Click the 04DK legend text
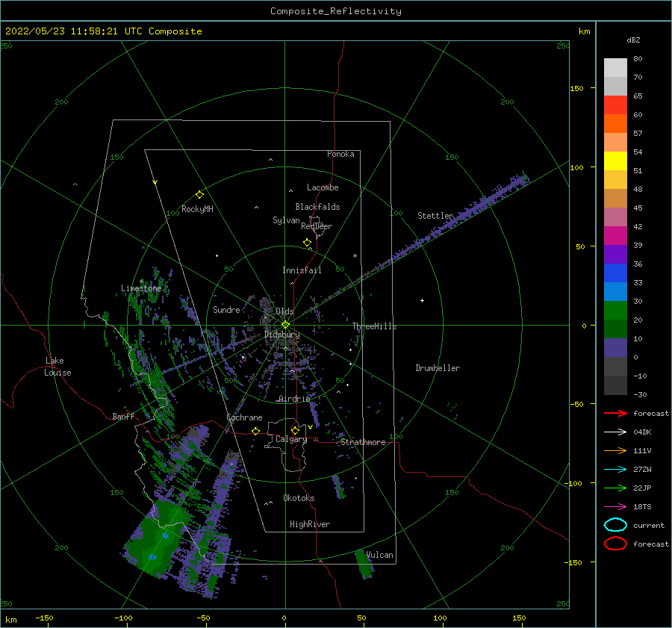 (642, 432)
